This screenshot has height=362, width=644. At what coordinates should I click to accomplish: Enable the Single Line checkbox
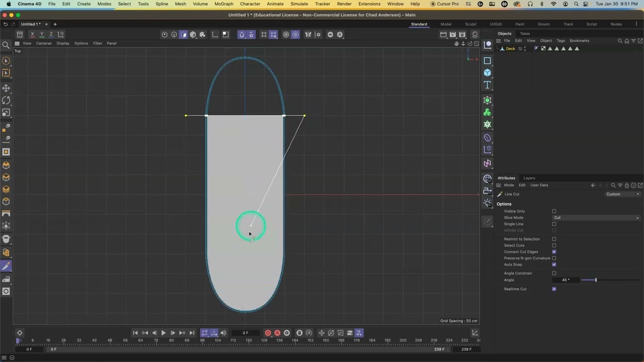(x=554, y=224)
